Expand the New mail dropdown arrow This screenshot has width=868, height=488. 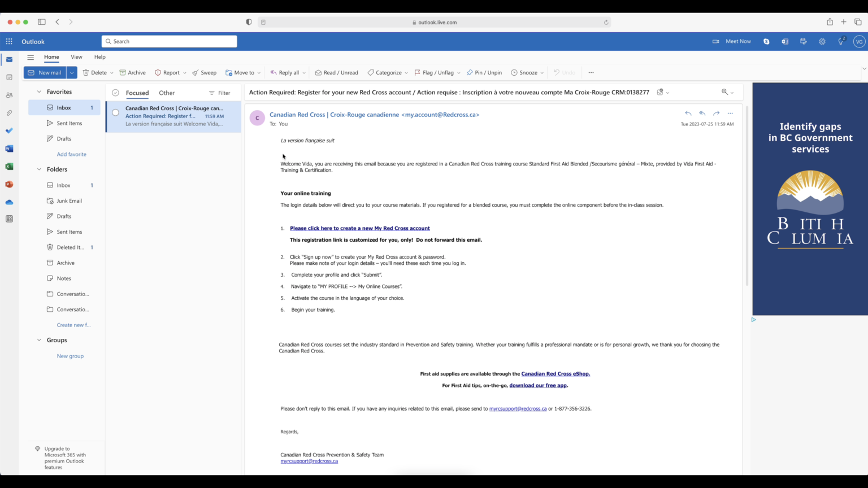[72, 72]
